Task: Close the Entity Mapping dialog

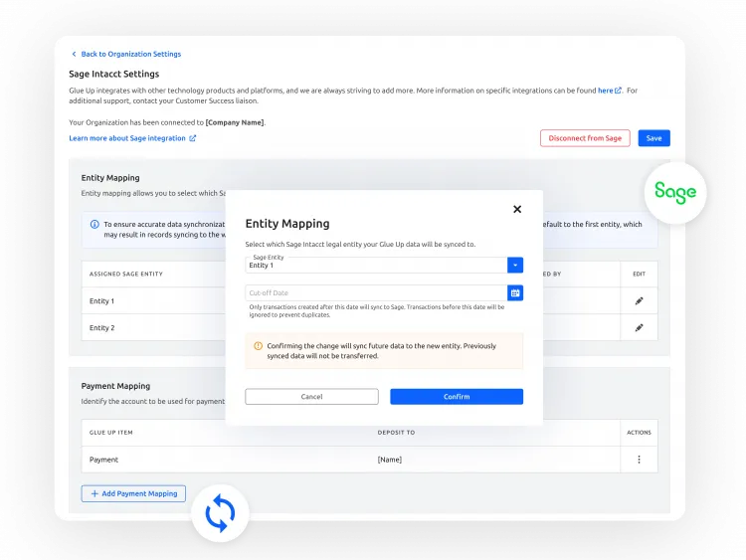Action: [x=516, y=209]
